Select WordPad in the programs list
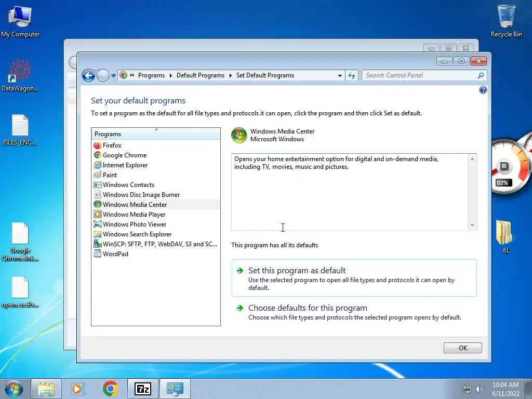The width and height of the screenshot is (532, 399). [x=156, y=254]
